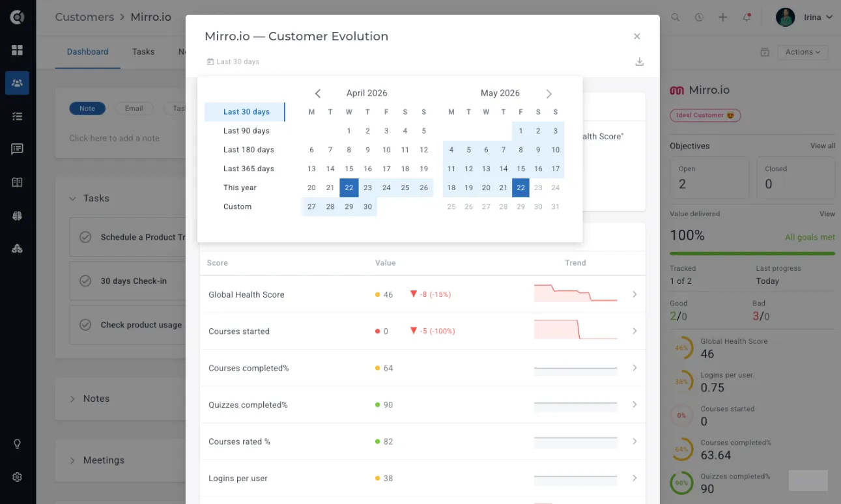
Task: Open the Irina user menu
Action: 805,18
